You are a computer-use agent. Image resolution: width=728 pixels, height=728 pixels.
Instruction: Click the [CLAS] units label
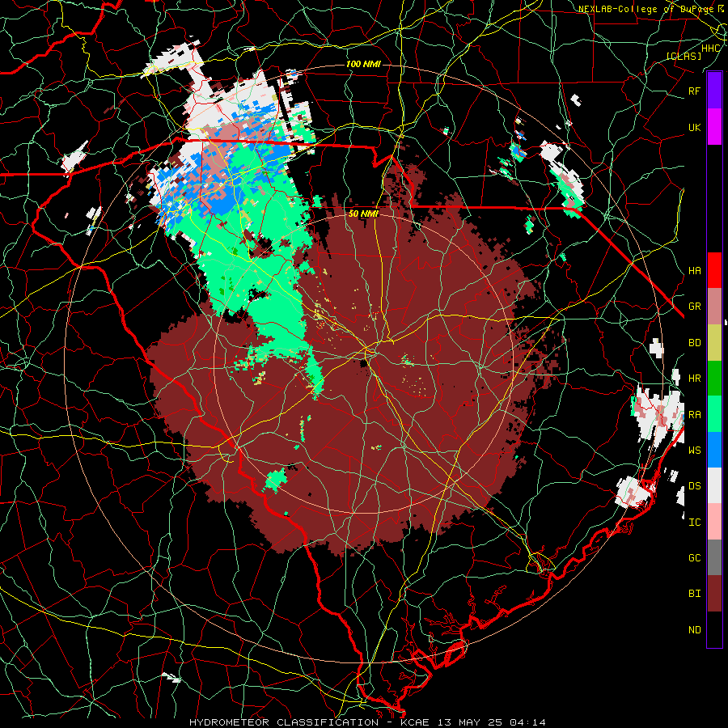pos(684,56)
